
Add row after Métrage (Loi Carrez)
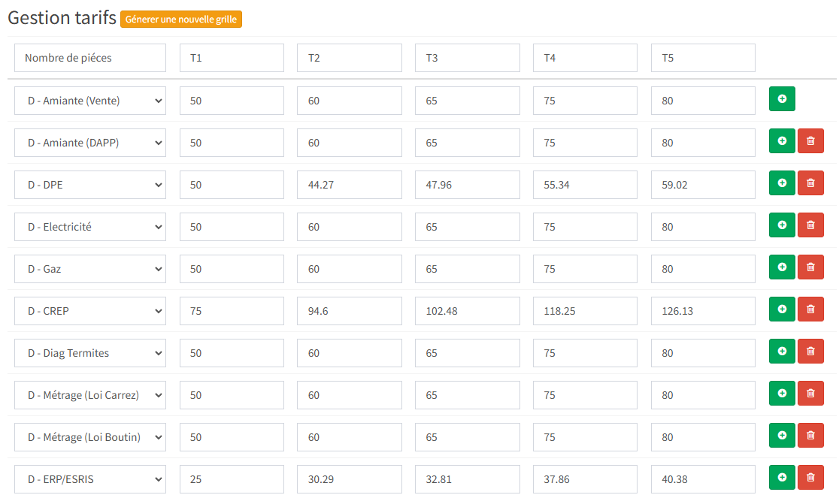[782, 394]
